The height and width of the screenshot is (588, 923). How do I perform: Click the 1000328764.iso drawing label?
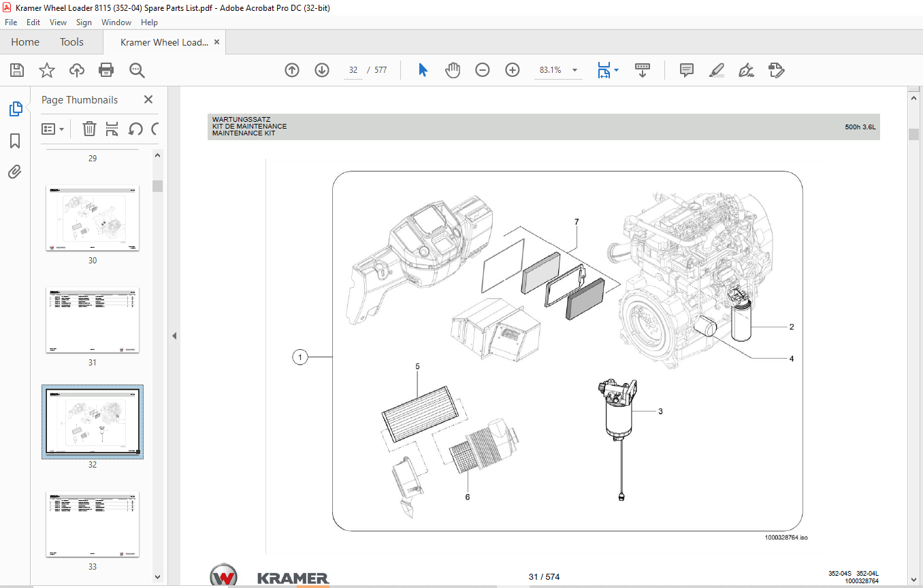[786, 538]
